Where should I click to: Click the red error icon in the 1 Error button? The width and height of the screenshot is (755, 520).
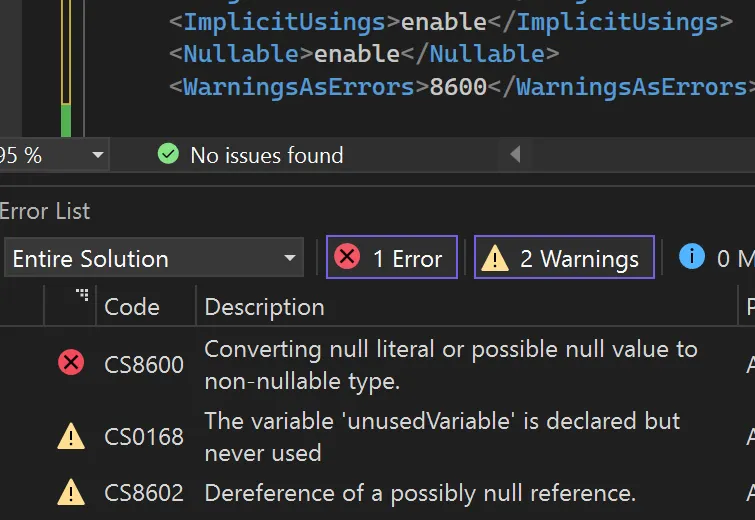click(347, 256)
